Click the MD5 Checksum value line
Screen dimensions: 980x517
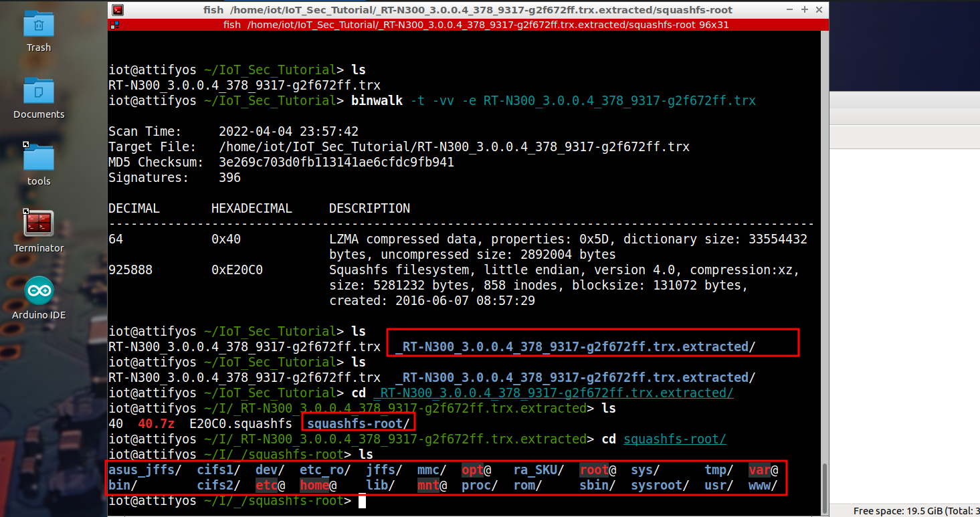point(336,163)
